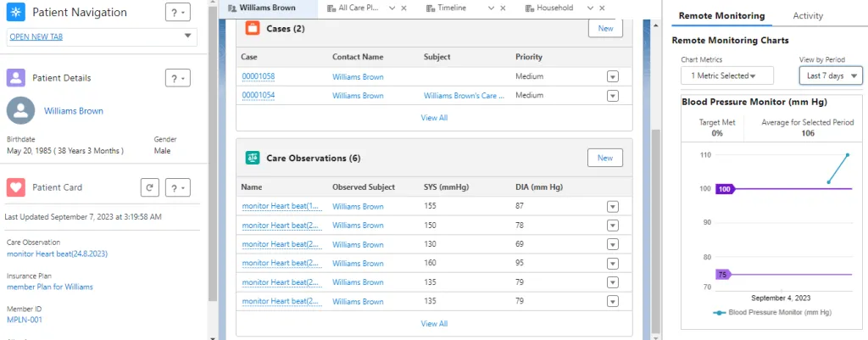
Task: Open case 00001054 link
Action: [x=259, y=95]
